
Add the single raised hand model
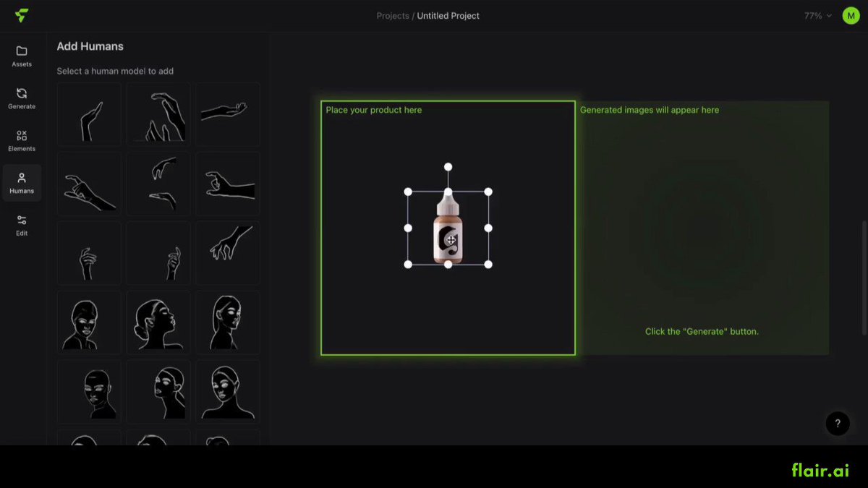89,114
